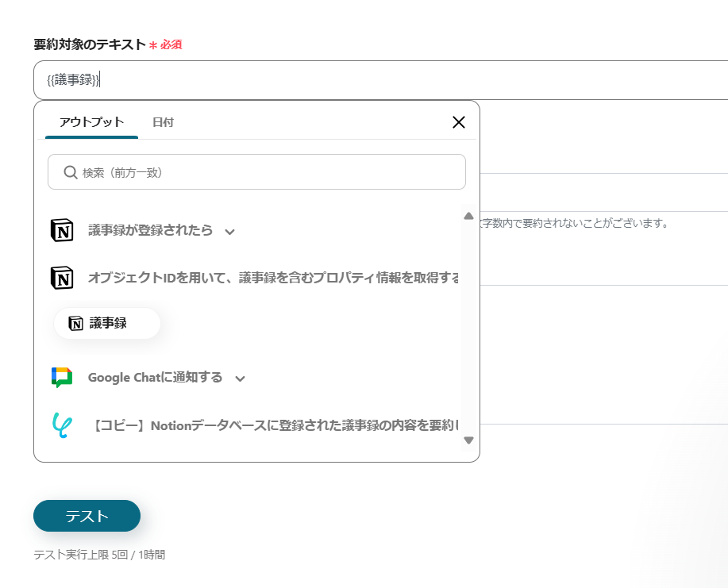Click the テスト実行上限 5回 / 1時間 text
This screenshot has width=728, height=588.
pyautogui.click(x=99, y=555)
